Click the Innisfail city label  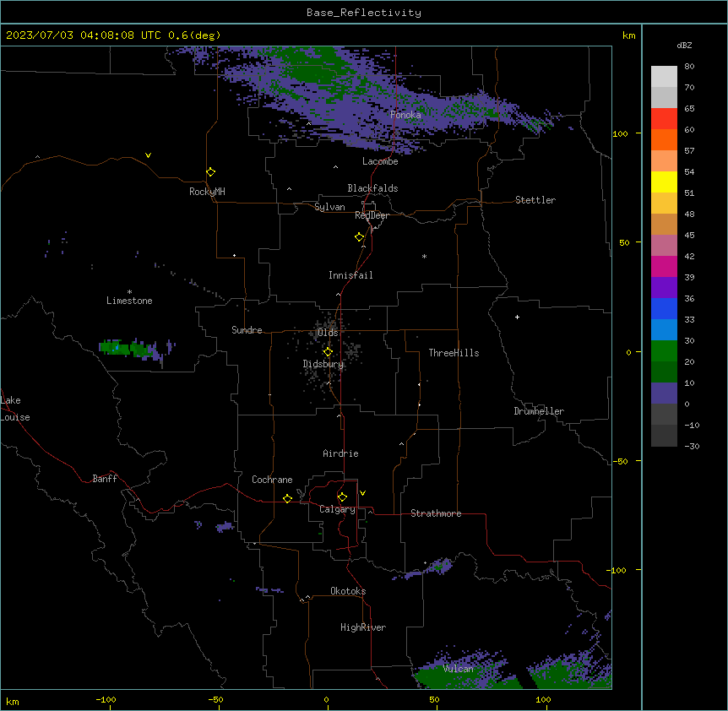click(350, 275)
